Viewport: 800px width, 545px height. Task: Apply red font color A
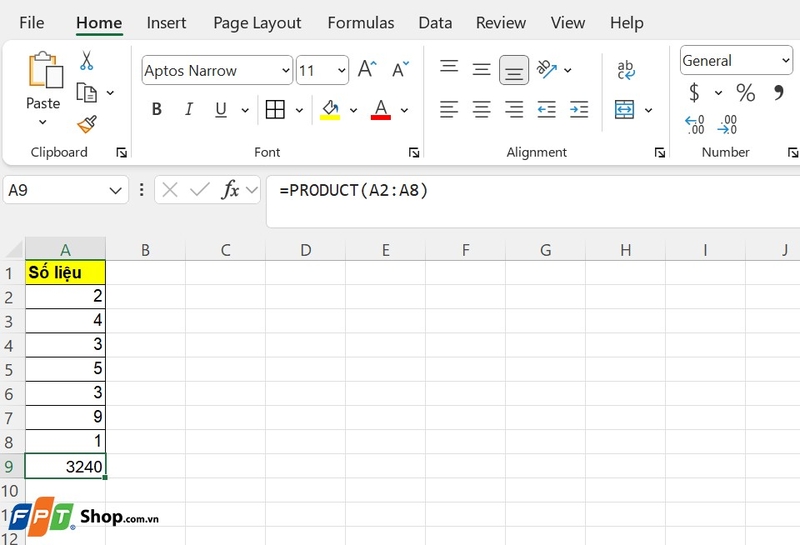pyautogui.click(x=381, y=109)
